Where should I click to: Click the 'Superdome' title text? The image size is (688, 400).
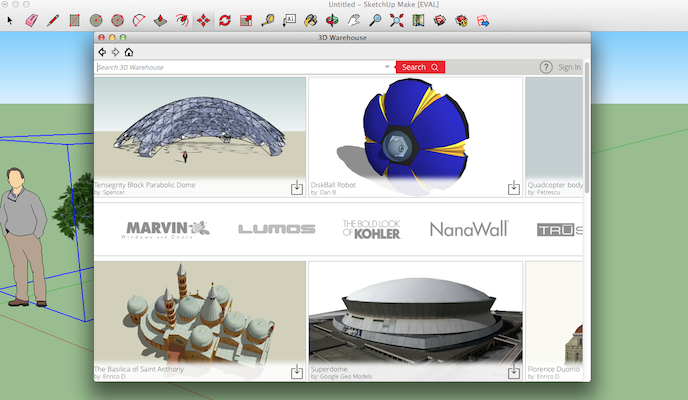329,369
